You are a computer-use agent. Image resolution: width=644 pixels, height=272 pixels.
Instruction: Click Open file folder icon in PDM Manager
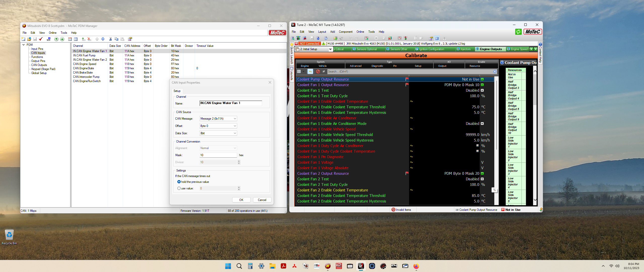pos(29,39)
